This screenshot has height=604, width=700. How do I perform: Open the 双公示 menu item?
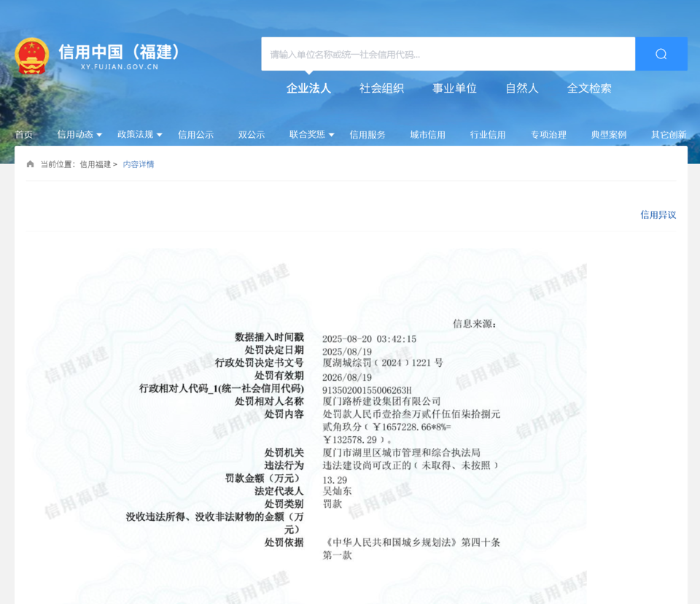point(252,135)
